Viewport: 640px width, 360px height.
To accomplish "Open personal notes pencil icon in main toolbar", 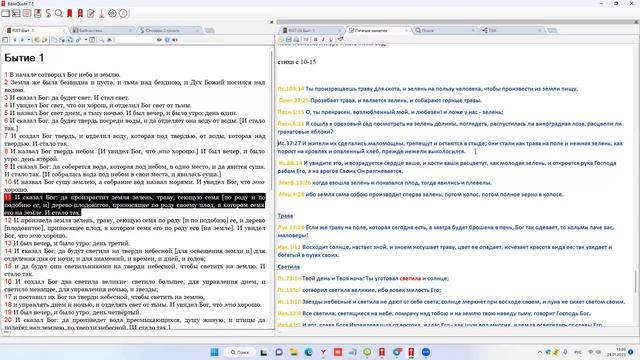I will pos(91,13).
